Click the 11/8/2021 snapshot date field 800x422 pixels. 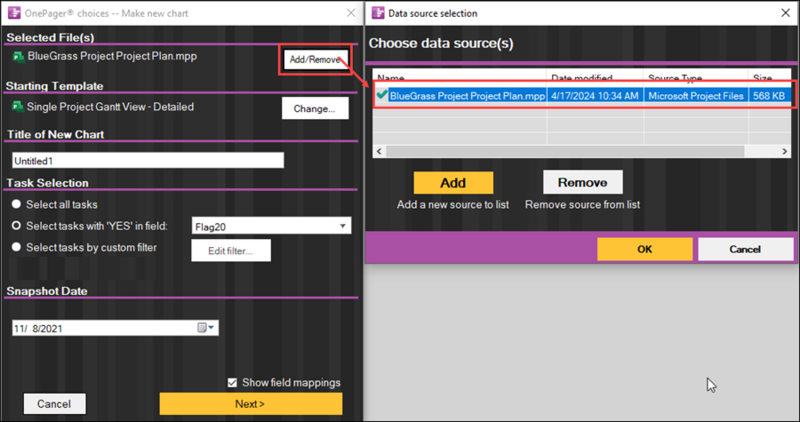tap(115, 328)
